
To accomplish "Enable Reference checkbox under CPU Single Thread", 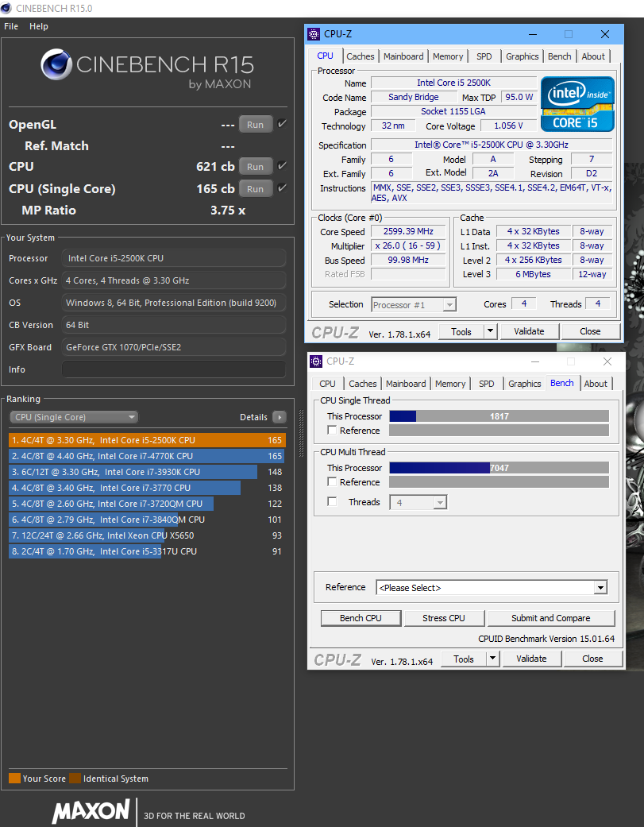I will point(332,431).
